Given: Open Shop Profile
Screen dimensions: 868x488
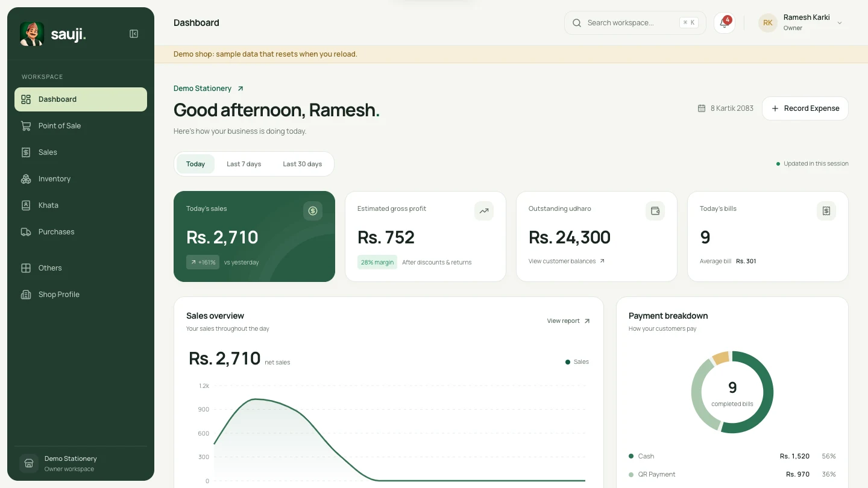Looking at the screenshot, I should pyautogui.click(x=81, y=295).
